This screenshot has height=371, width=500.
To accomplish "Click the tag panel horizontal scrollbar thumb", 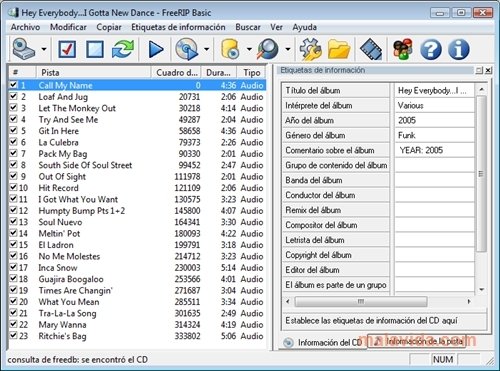I will pos(361,301).
